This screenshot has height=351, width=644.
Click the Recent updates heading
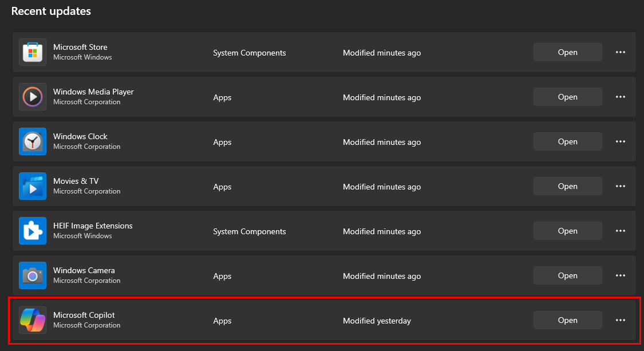click(x=51, y=11)
